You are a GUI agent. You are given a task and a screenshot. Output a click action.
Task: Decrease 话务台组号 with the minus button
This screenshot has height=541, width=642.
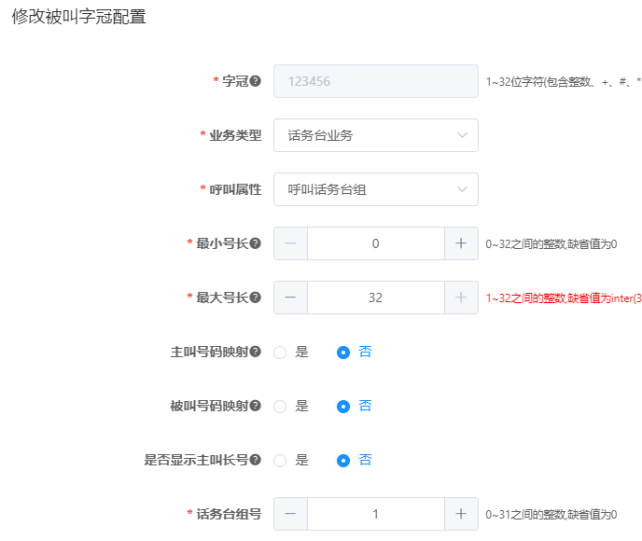point(290,514)
